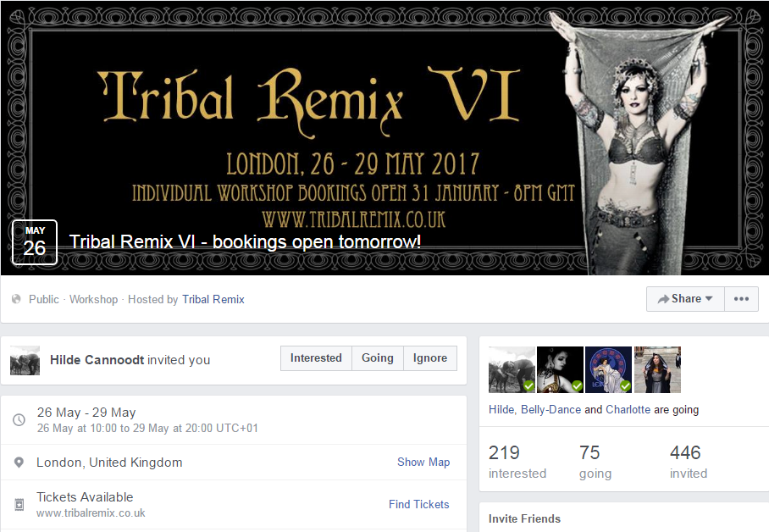Open the 75 going guest list
Viewport: 769px width, 532px height.
pos(595,462)
